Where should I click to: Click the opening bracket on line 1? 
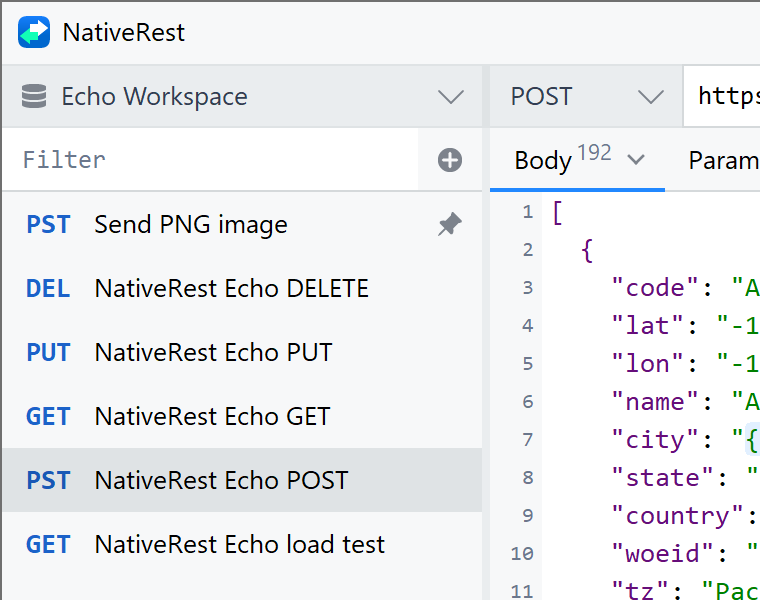[x=557, y=213]
